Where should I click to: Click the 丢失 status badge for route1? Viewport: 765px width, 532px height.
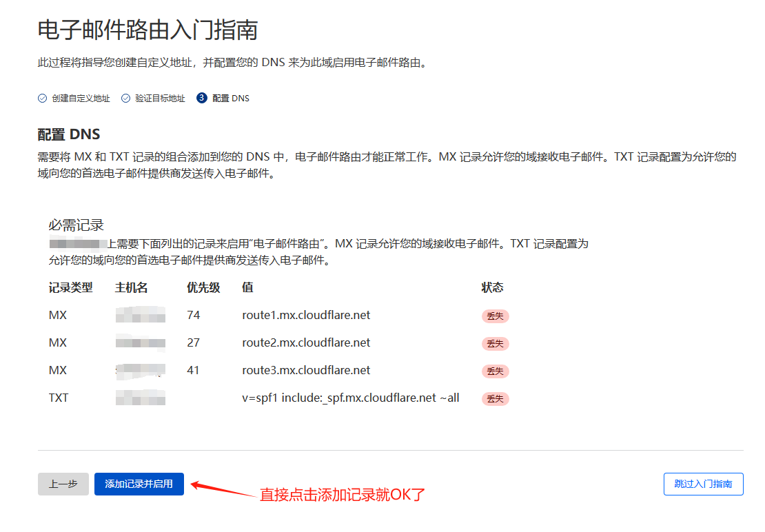click(496, 316)
